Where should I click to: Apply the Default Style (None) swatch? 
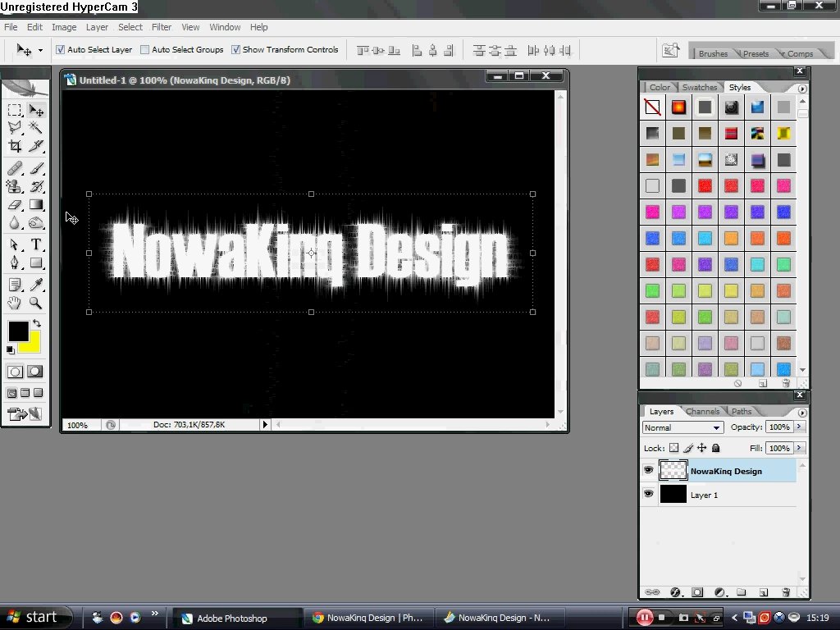(652, 107)
